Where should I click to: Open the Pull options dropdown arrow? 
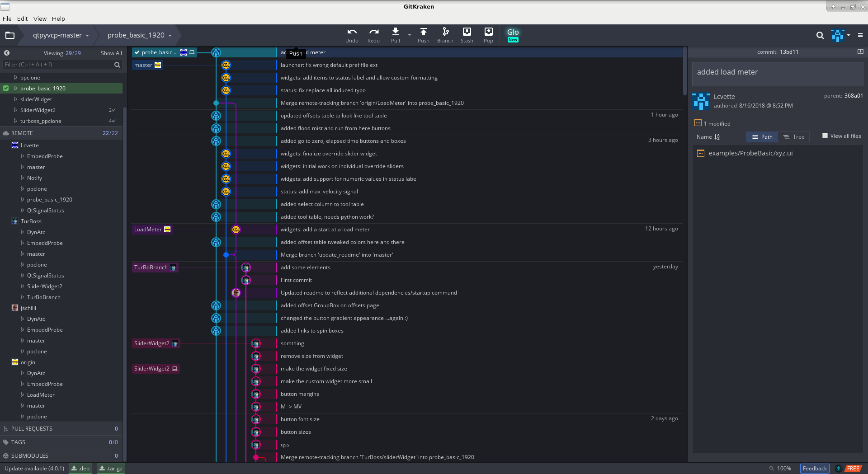point(409,35)
